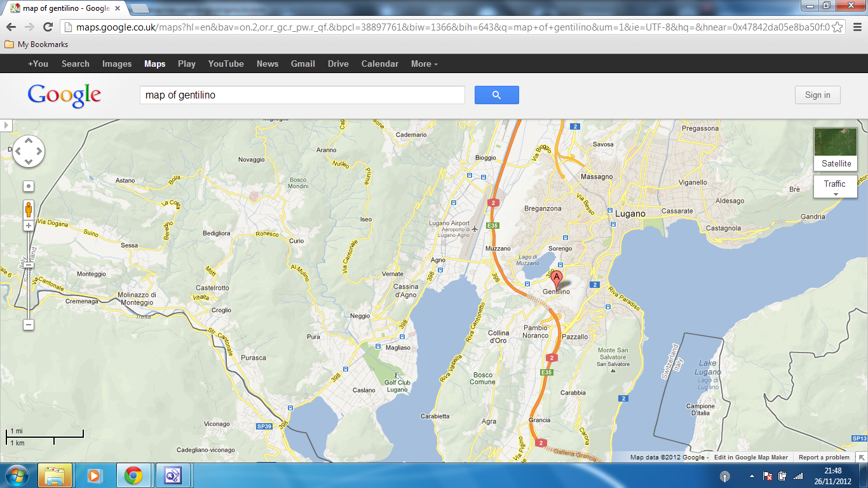Select the Street View pegman icon
The width and height of the screenshot is (868, 488).
click(x=29, y=209)
